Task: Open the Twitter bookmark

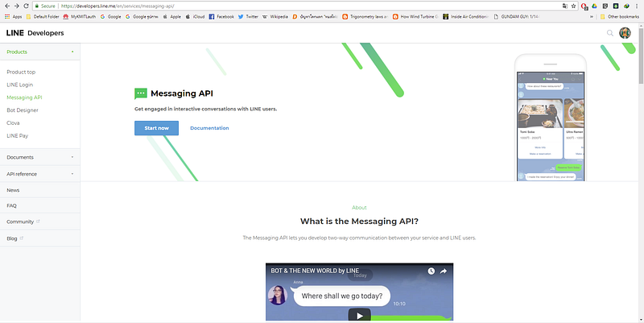Action: (x=248, y=17)
